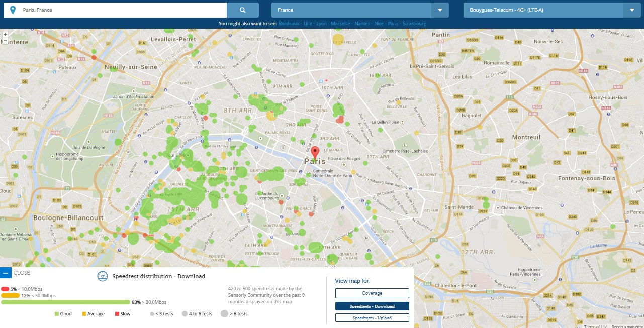
Task: Click the speedometer icon beside Speedtest distribution
Action: (103, 276)
